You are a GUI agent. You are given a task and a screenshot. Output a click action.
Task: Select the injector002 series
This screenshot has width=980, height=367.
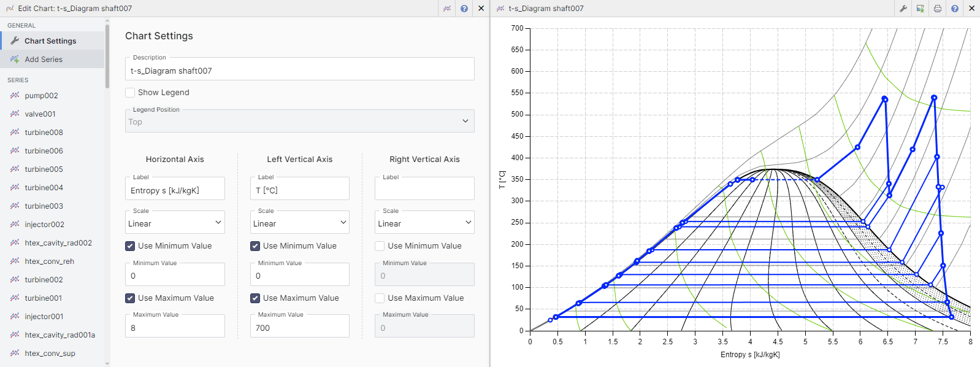click(44, 225)
